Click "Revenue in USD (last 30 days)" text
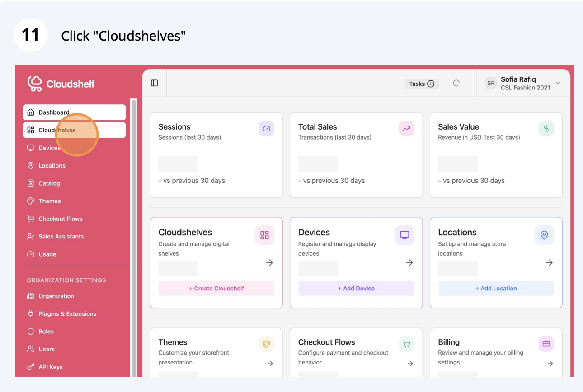The image size is (583, 392). coord(479,137)
